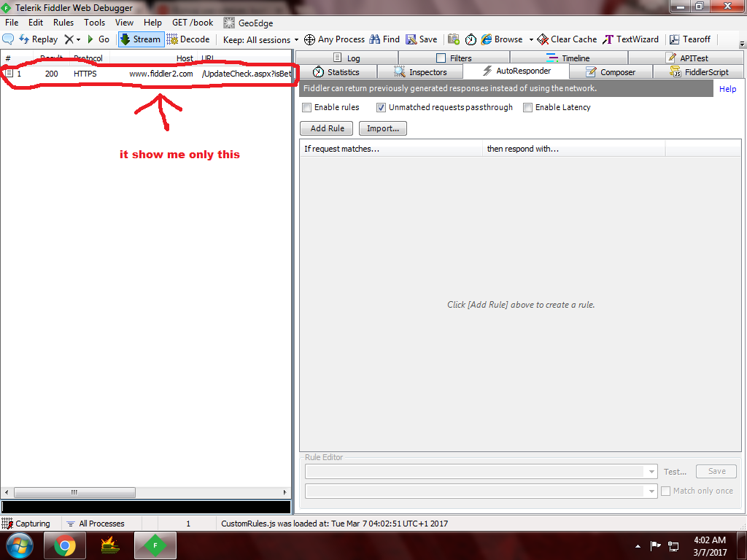The image size is (747, 560).
Task: Replay the selected session
Action: [x=39, y=39]
